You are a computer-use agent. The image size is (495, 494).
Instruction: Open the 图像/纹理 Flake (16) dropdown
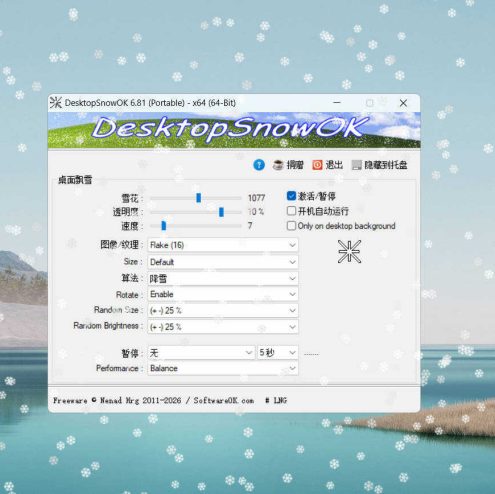223,245
